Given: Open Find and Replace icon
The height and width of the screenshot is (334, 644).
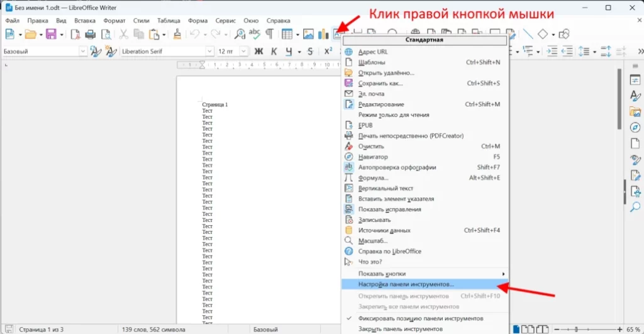Looking at the screenshot, I should tap(240, 34).
